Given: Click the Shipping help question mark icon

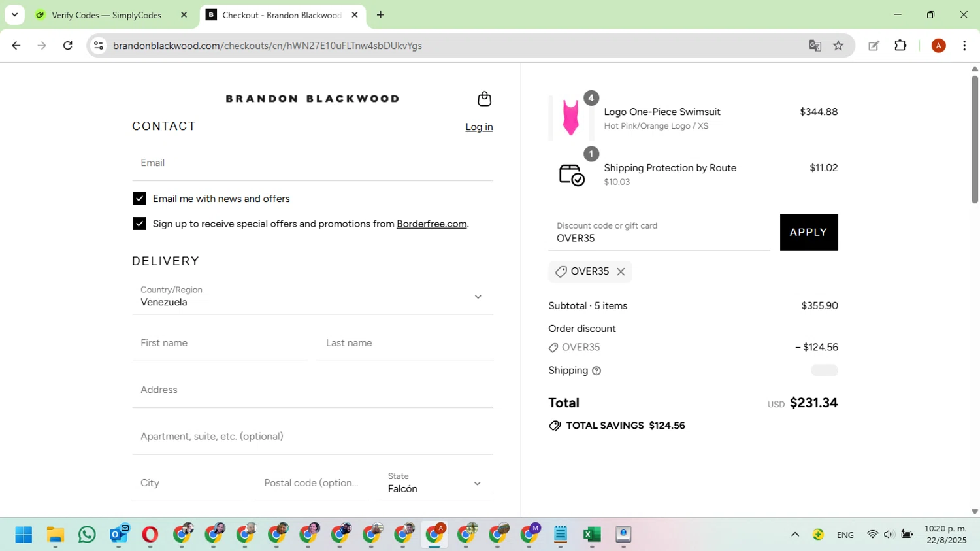Looking at the screenshot, I should [x=596, y=371].
